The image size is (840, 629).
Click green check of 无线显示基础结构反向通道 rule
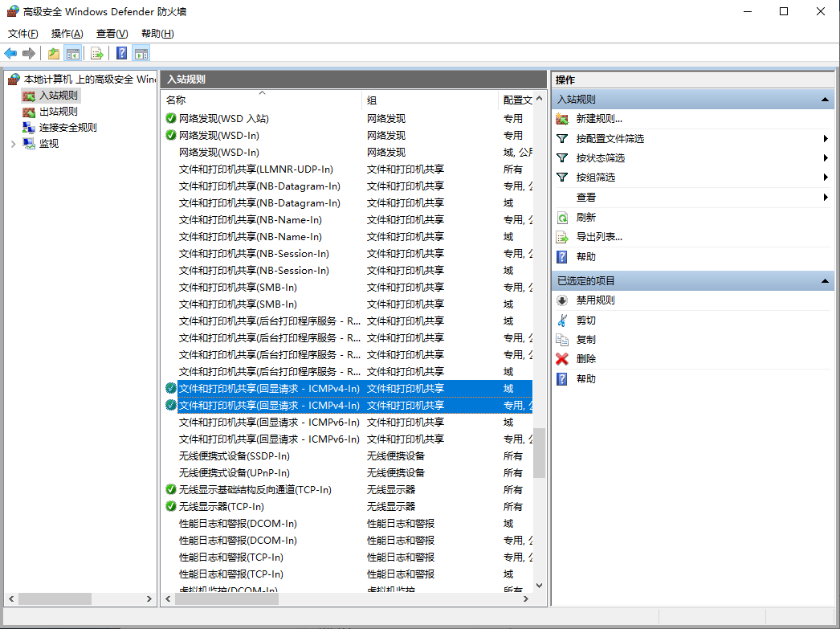(x=171, y=490)
